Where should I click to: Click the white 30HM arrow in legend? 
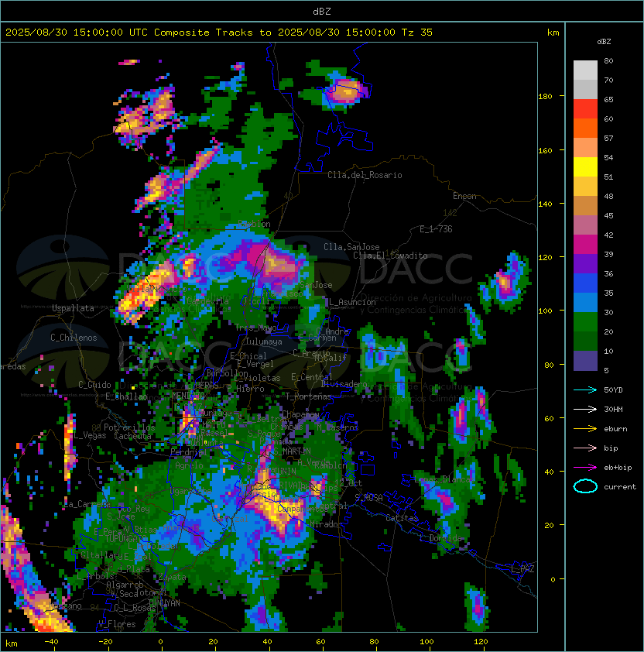tap(585, 410)
